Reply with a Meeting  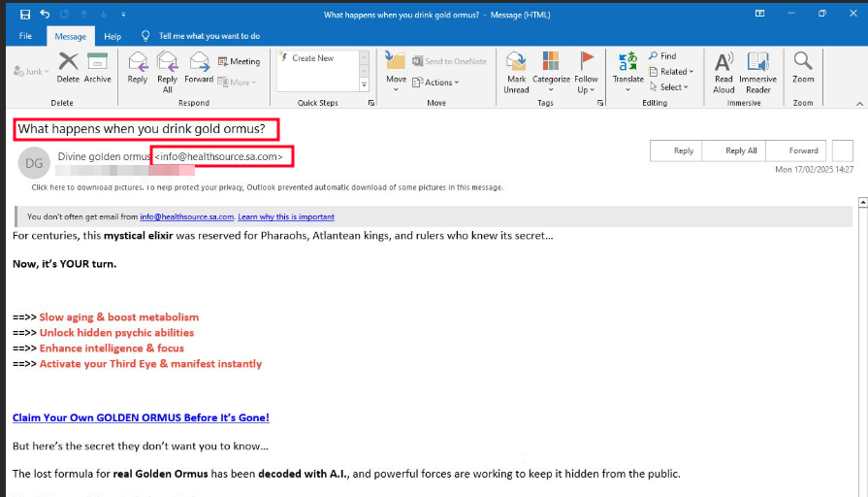click(x=239, y=61)
